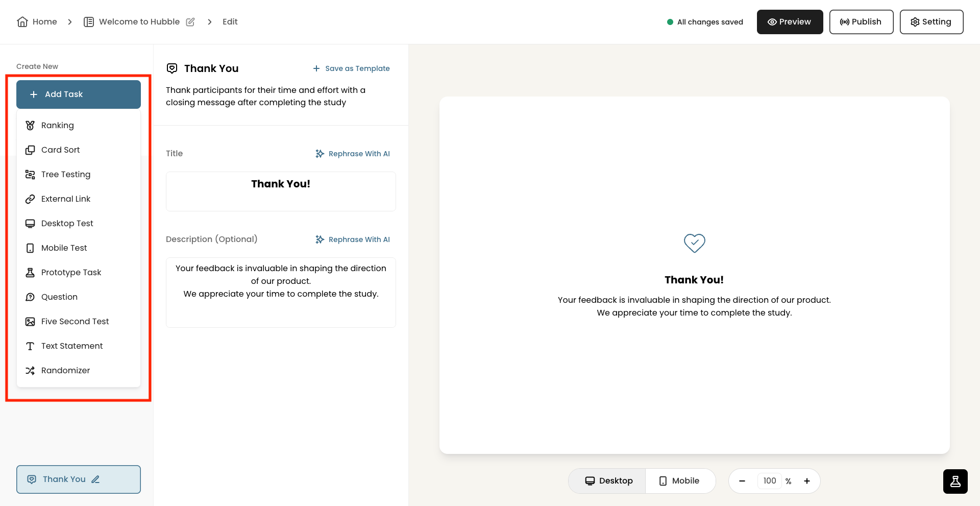
Task: Click the Add Task button
Action: click(79, 94)
